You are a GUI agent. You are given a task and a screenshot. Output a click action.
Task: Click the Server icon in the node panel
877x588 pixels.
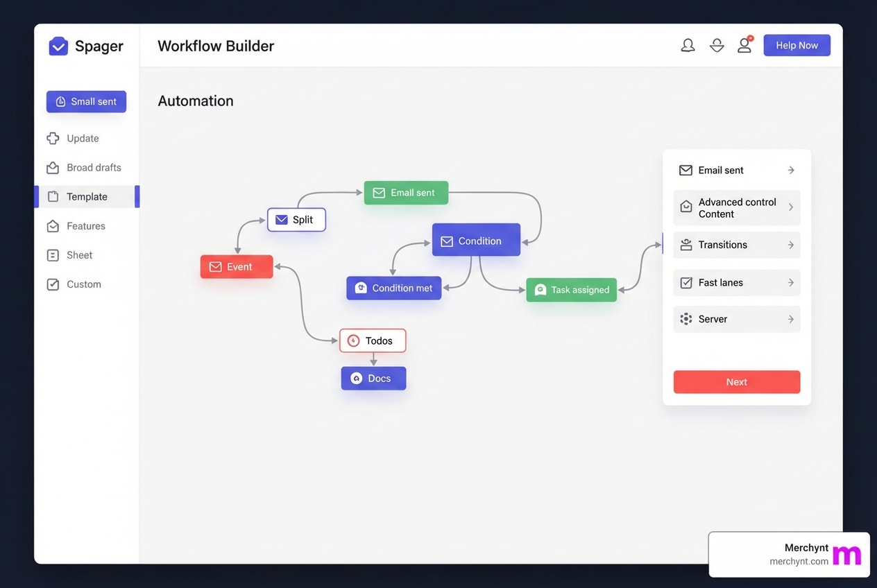click(686, 319)
